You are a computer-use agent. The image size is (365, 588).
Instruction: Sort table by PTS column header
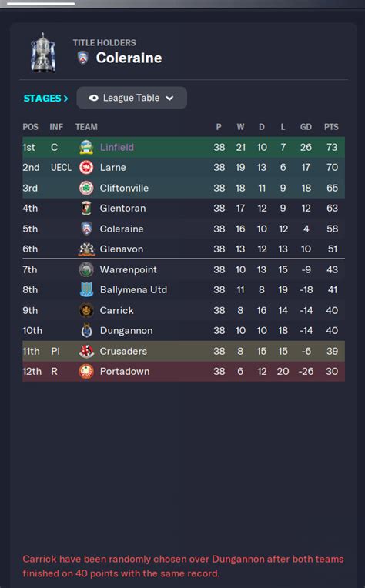(331, 127)
